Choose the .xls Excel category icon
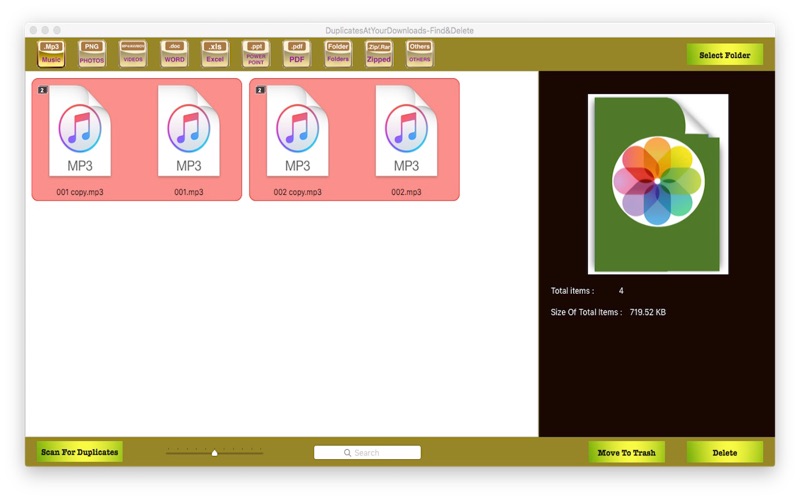This screenshot has height=500, width=800. pyautogui.click(x=215, y=54)
